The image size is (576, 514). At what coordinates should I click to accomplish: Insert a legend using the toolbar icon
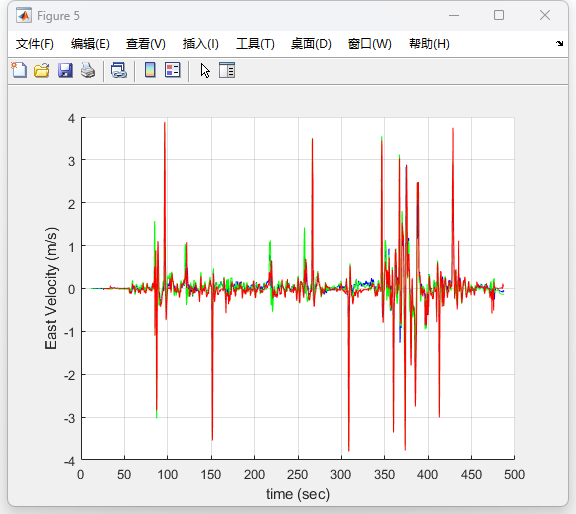coord(173,70)
